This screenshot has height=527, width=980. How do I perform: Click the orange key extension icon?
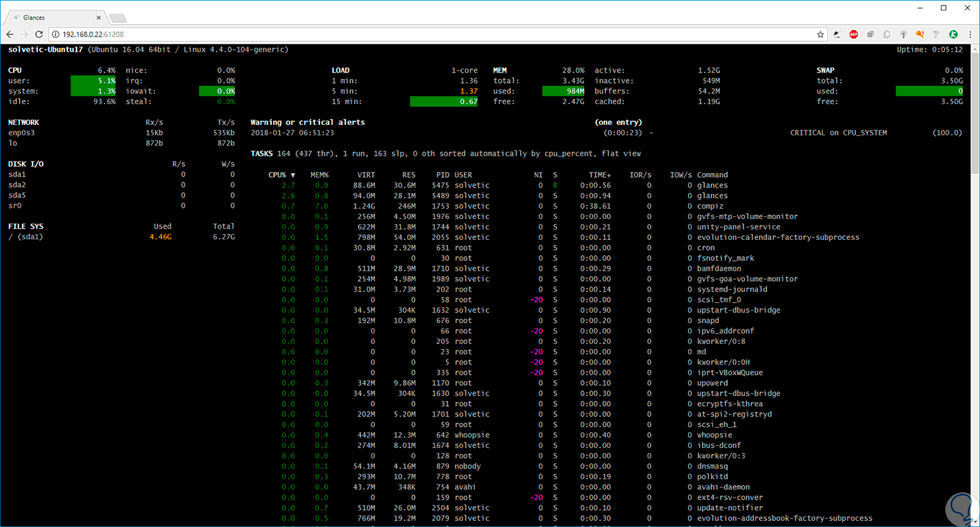coord(920,34)
